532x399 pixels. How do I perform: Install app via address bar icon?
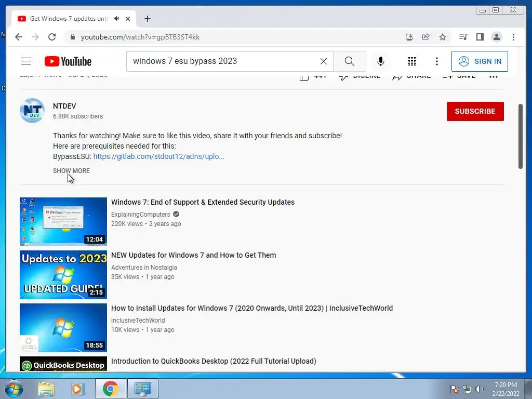click(409, 37)
